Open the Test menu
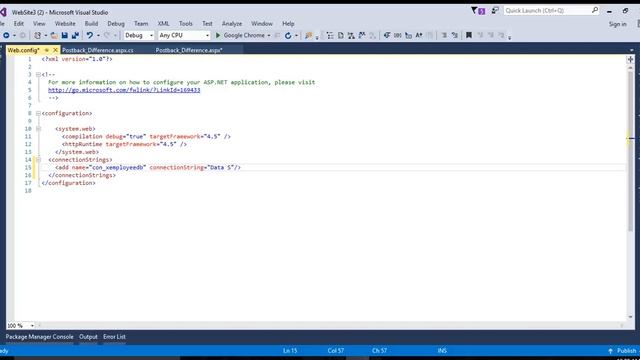Viewport: 640px width, 360px height. (207, 24)
